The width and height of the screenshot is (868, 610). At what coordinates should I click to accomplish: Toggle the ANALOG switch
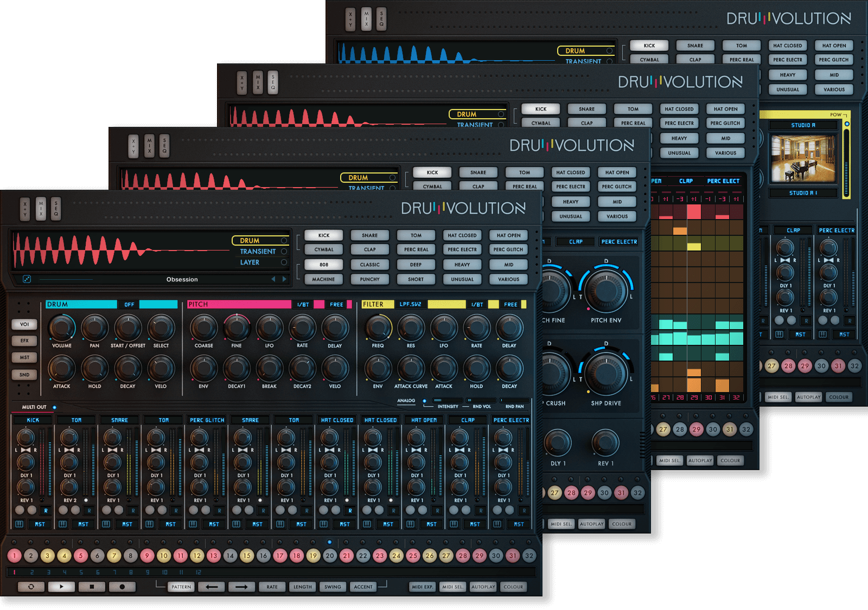click(x=424, y=401)
